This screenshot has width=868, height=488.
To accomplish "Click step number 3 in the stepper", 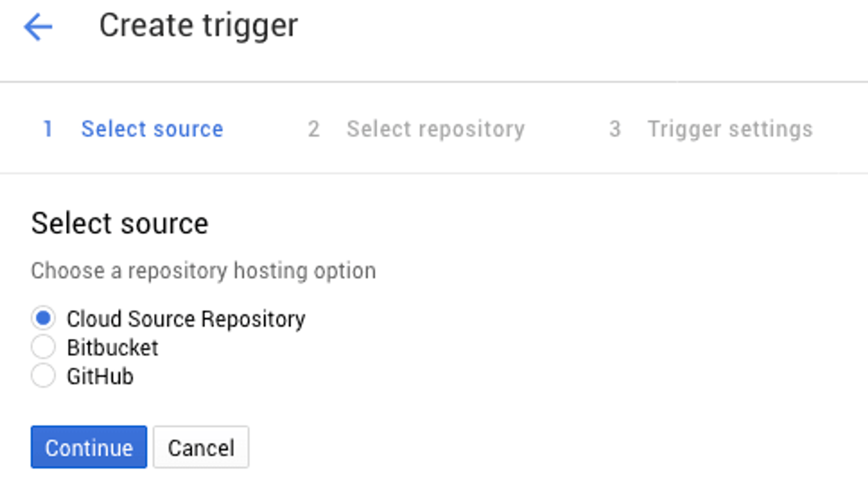I will pyautogui.click(x=614, y=129).
